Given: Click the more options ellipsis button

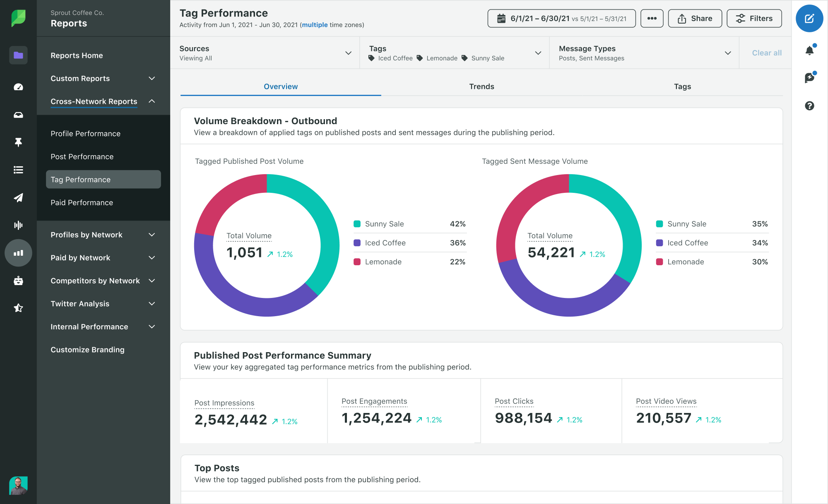Looking at the screenshot, I should (x=652, y=18).
